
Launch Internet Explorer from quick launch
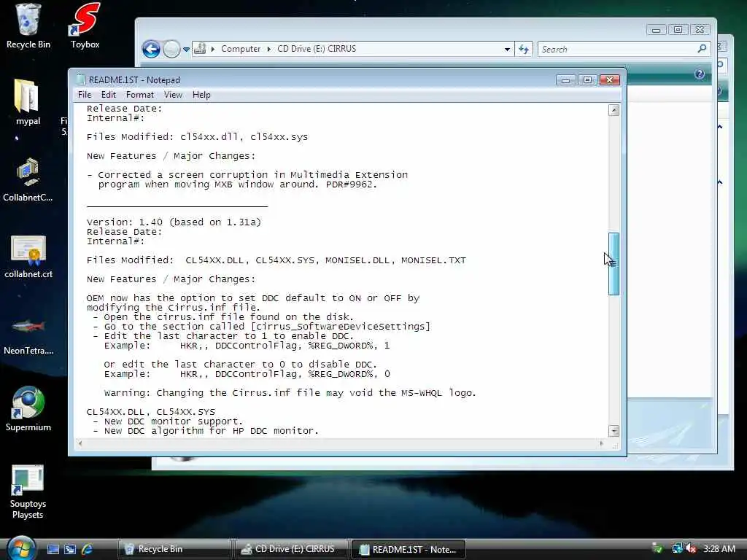[x=87, y=549]
